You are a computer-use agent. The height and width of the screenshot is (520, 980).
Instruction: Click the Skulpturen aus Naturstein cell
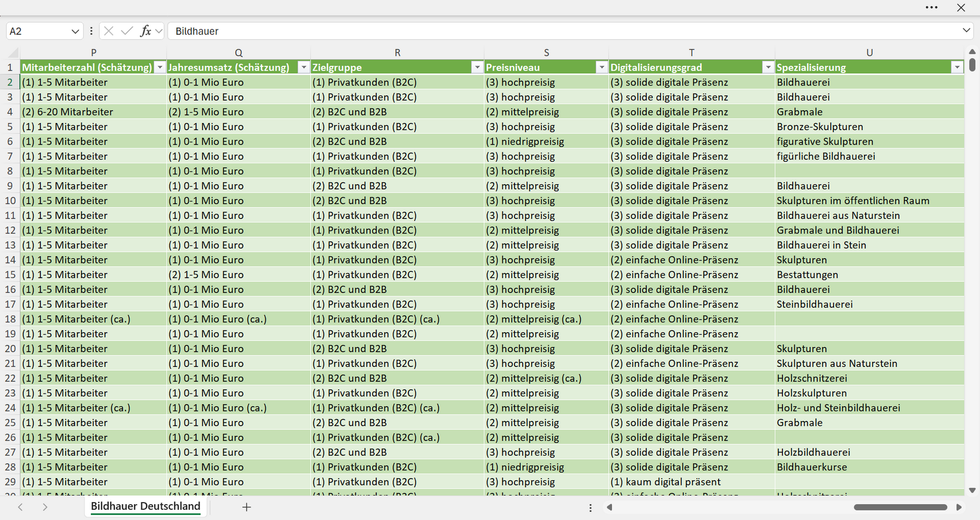(x=869, y=364)
